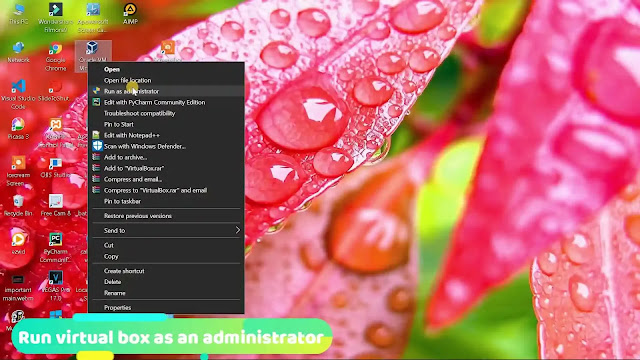Launch Google Chrome desktop icon

pos(56,56)
